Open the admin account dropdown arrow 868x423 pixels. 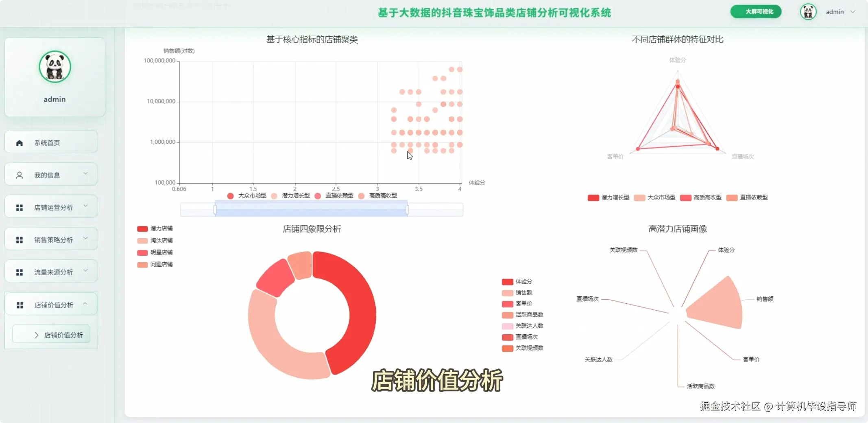point(853,12)
